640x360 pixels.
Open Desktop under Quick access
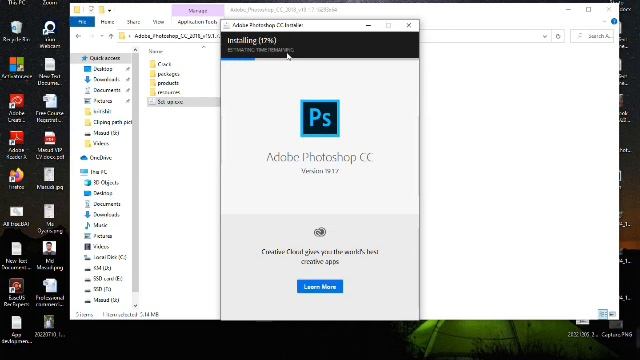tap(98, 69)
